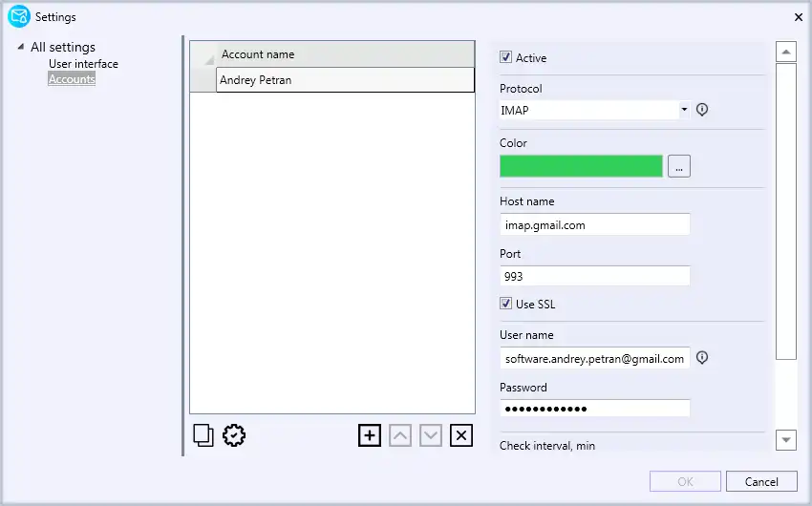Click the OK button
Screen dimensions: 812x506
click(685, 481)
